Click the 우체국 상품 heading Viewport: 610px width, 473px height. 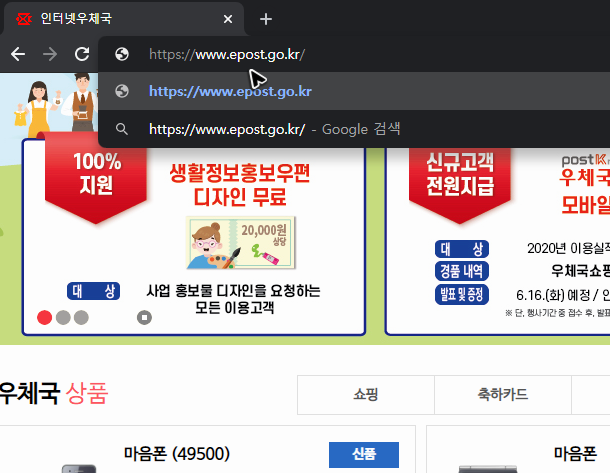point(54,394)
